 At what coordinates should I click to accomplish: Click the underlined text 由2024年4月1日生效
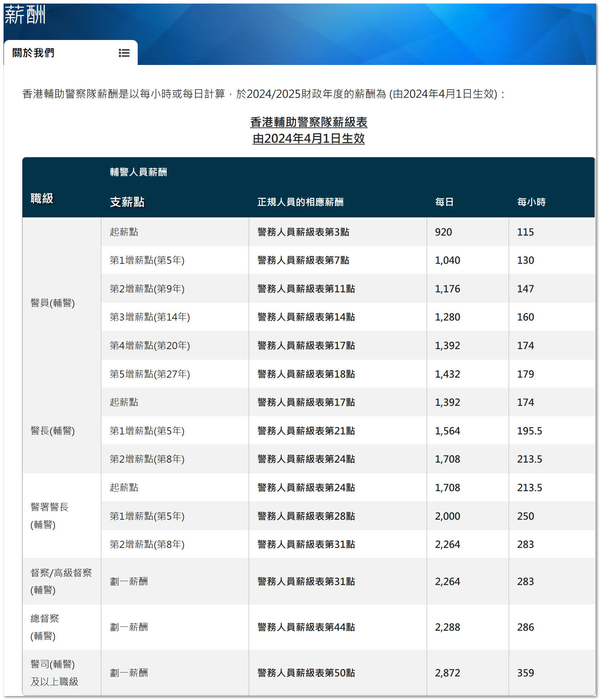tap(309, 139)
